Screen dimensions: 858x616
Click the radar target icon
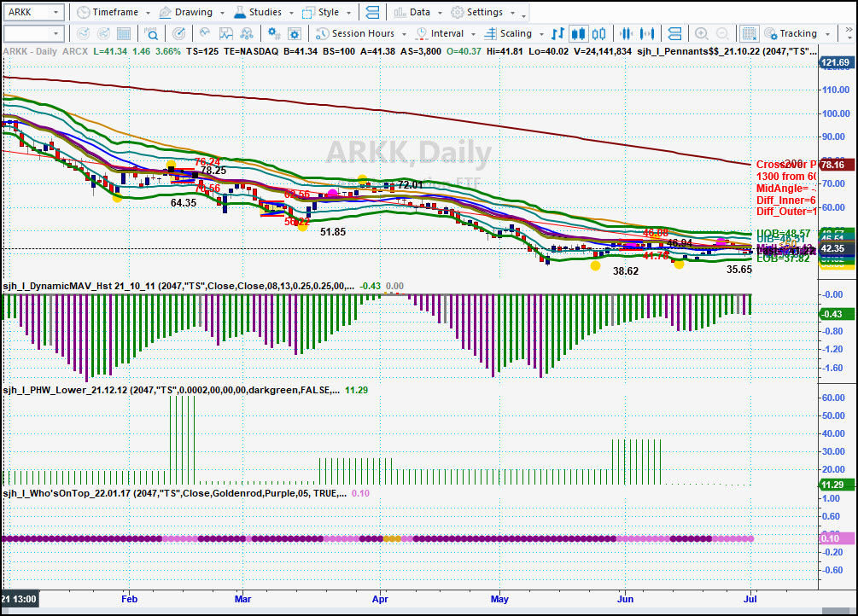tap(179, 34)
